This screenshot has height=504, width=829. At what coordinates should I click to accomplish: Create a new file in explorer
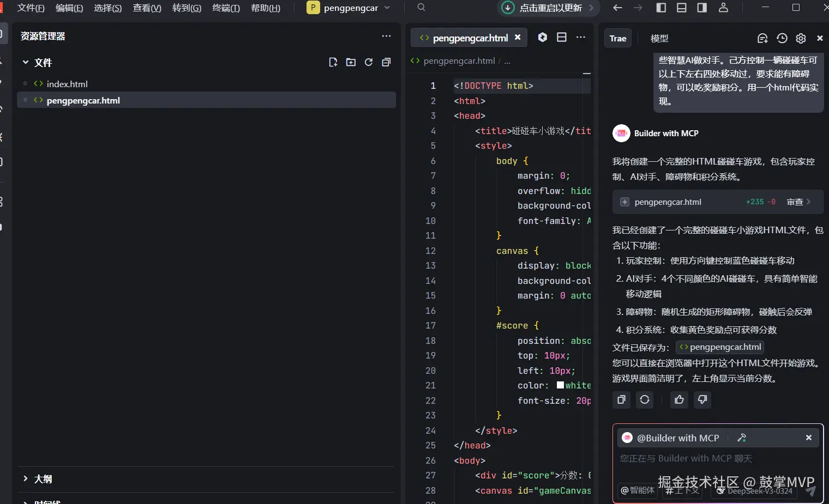[333, 62]
